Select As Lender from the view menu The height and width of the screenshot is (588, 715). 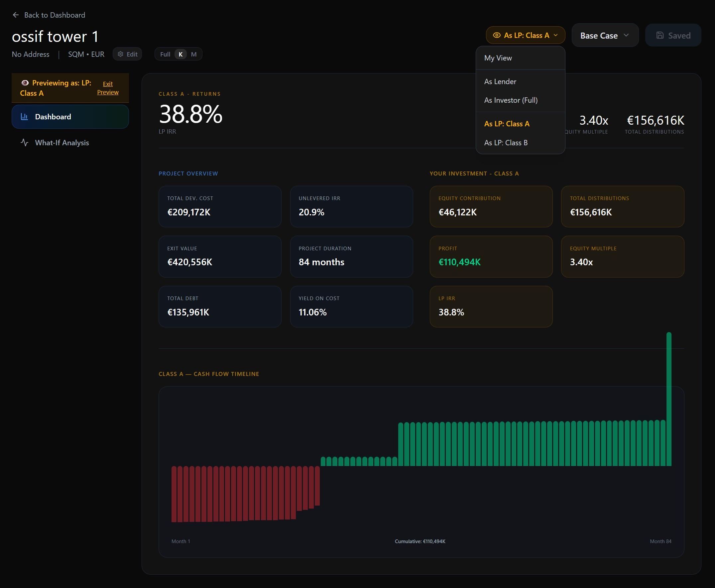tap(500, 81)
